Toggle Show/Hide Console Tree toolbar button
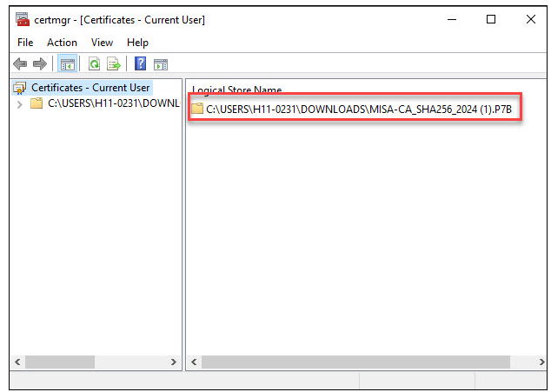 click(68, 63)
